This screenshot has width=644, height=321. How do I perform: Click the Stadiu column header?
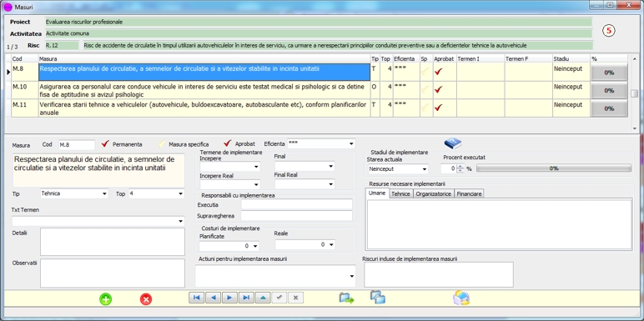coord(571,59)
